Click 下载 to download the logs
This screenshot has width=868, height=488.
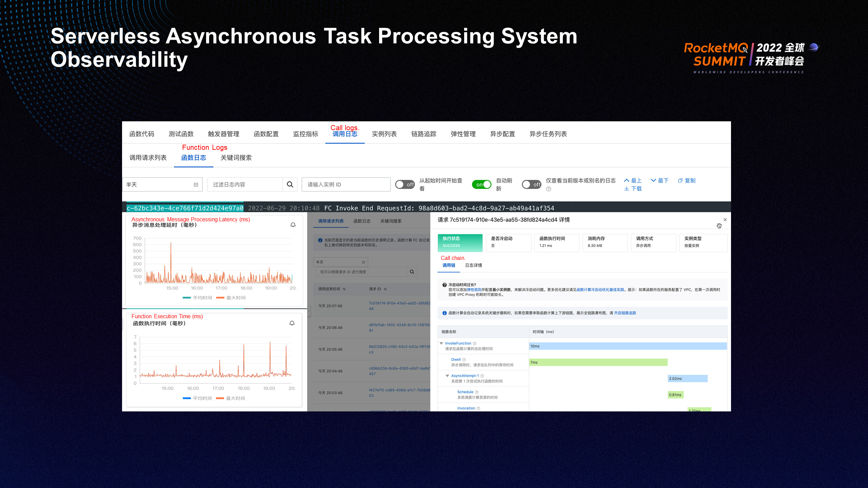click(633, 189)
